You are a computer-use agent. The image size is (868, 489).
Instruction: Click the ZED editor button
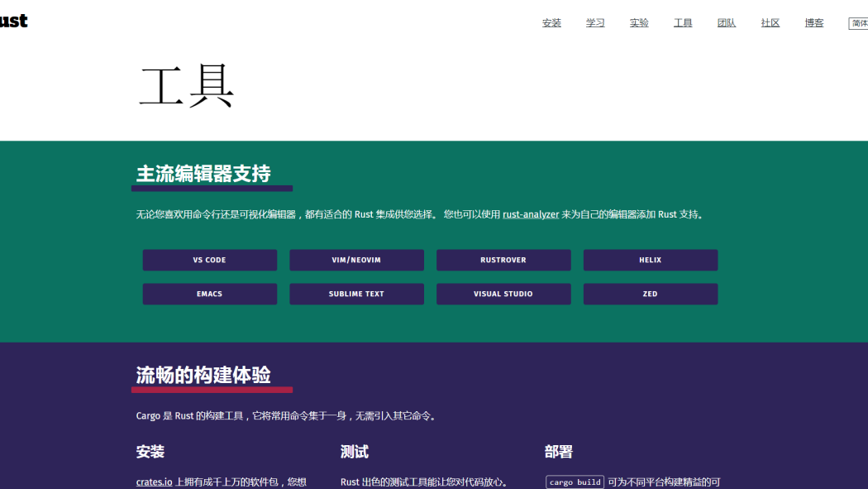tap(651, 294)
